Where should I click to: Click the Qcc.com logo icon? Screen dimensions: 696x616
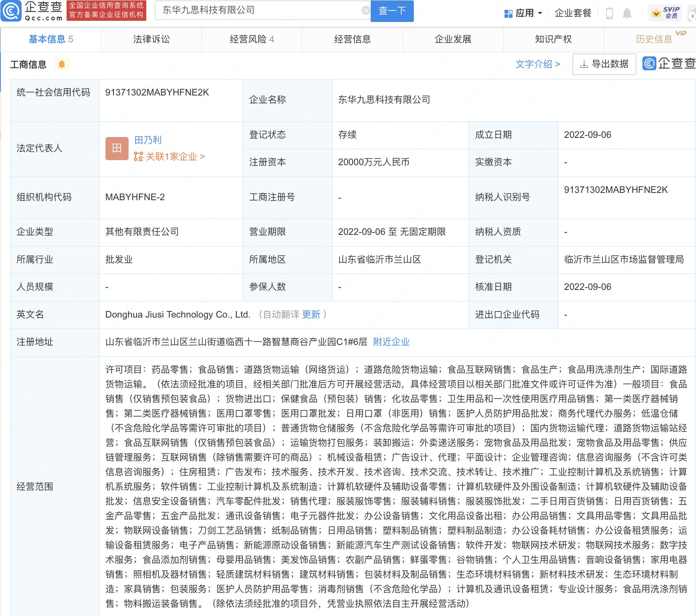pos(11,11)
